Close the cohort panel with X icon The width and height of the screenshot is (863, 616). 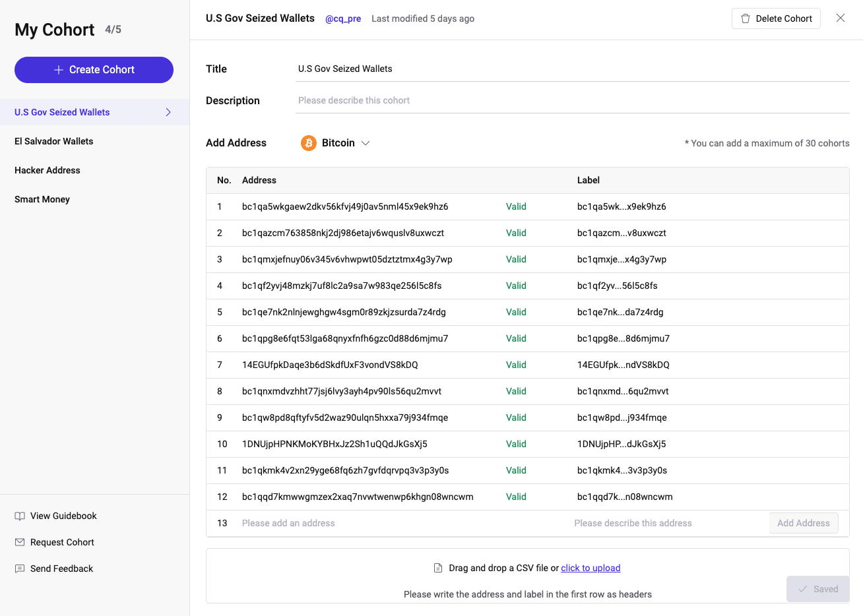(841, 18)
